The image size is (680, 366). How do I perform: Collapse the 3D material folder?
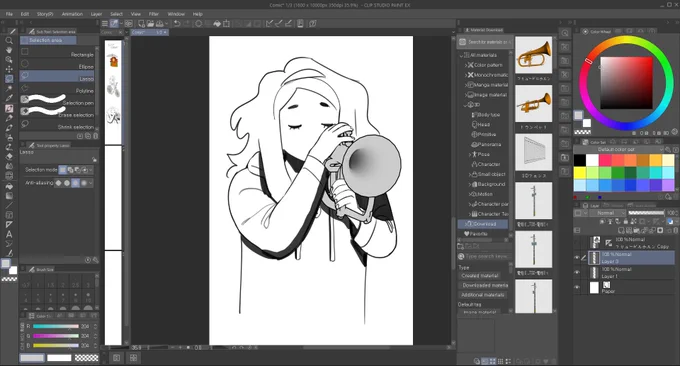pos(465,105)
